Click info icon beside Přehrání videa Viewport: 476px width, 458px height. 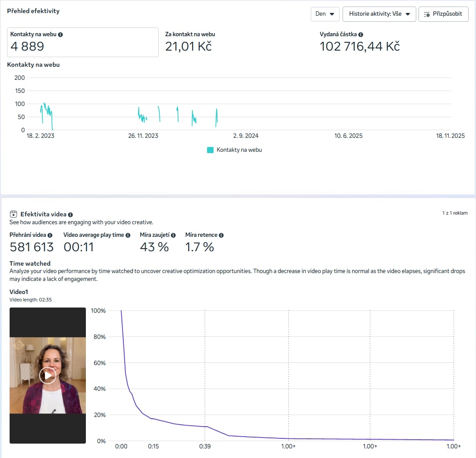point(50,235)
